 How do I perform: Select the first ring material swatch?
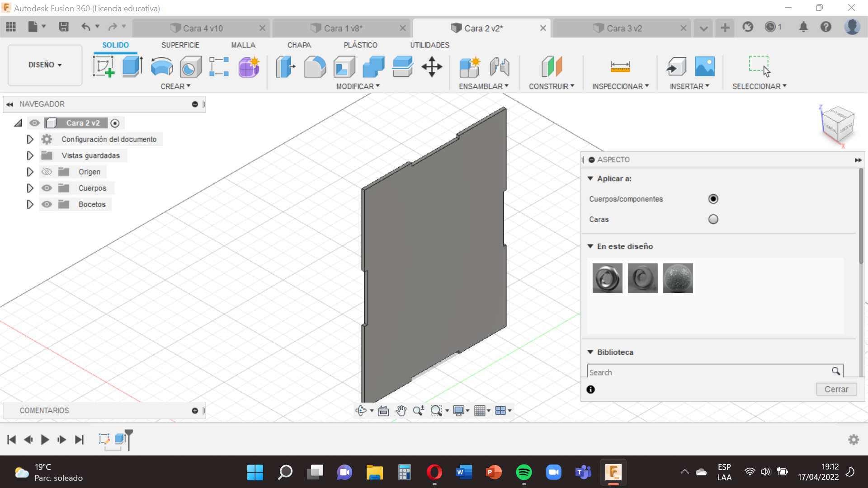pos(607,278)
